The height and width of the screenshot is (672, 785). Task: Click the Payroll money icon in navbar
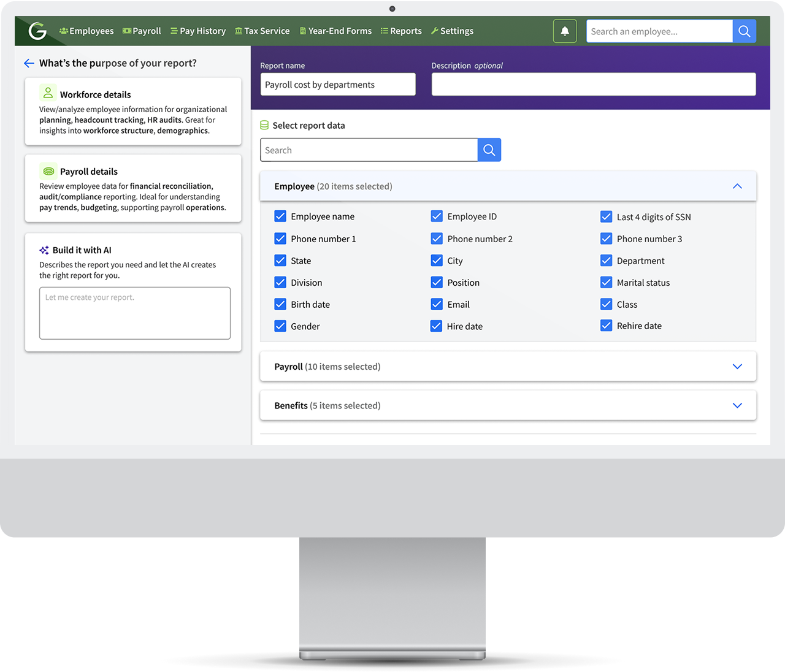(127, 31)
